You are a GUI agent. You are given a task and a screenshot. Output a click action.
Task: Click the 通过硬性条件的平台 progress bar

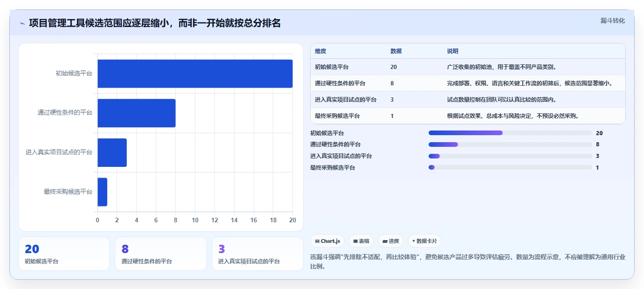tap(510, 144)
